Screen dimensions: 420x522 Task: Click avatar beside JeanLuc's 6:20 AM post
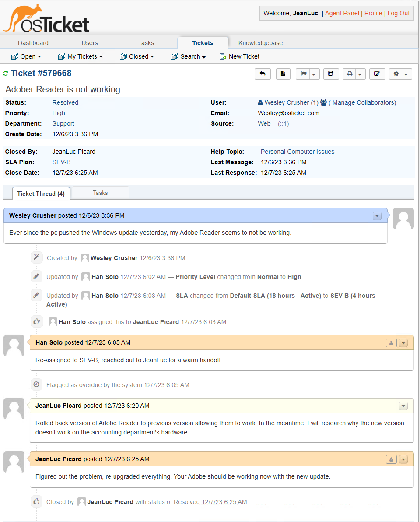click(x=14, y=409)
